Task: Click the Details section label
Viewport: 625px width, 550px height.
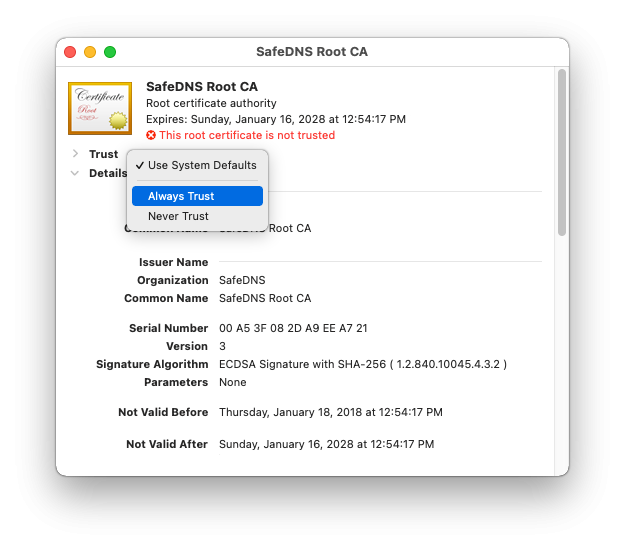Action: (108, 173)
